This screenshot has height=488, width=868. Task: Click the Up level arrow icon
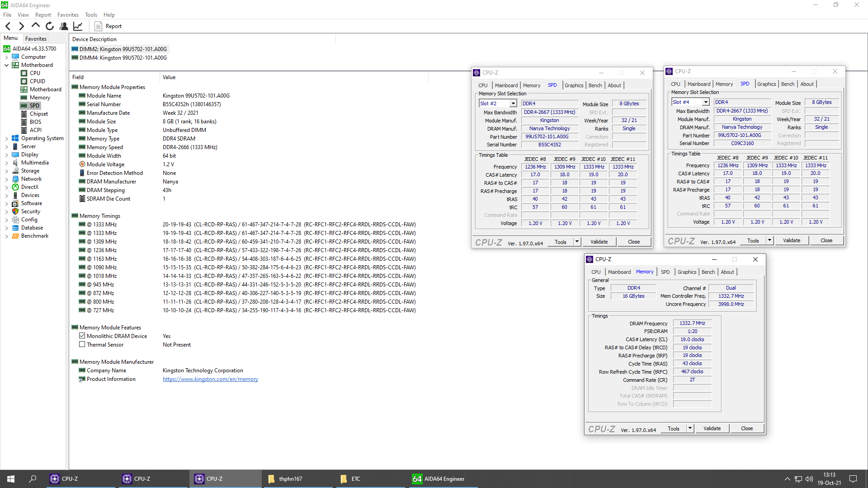(x=36, y=26)
